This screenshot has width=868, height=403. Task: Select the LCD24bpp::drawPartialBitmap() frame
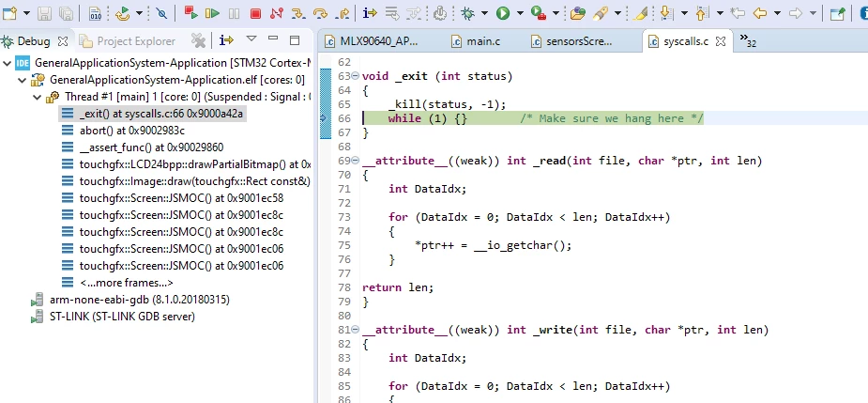tap(186, 164)
